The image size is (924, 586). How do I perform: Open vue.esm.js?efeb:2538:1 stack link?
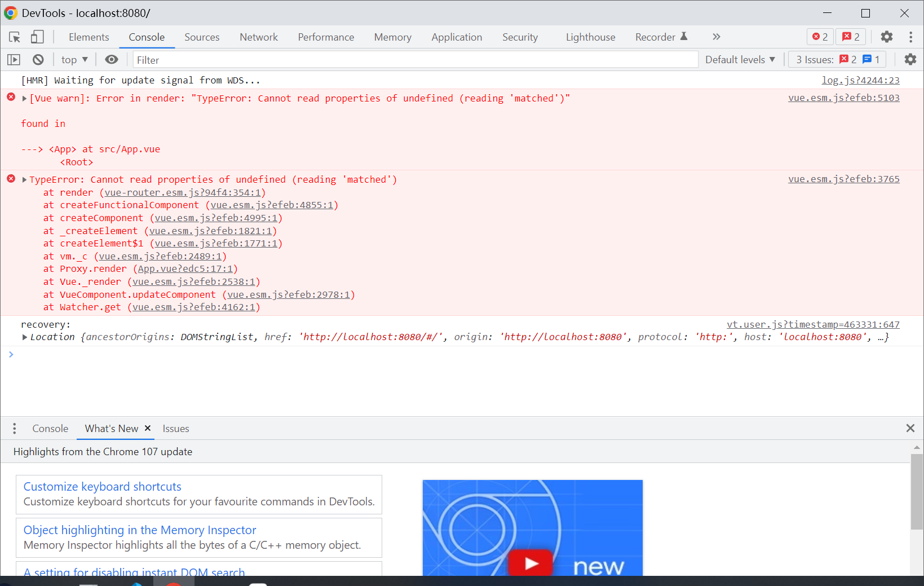click(x=194, y=281)
